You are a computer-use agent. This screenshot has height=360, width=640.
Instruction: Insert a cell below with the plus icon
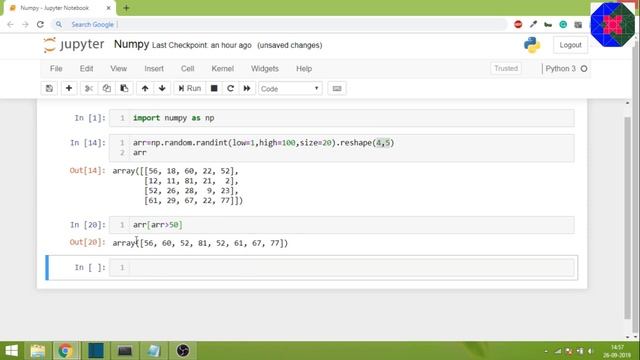pyautogui.click(x=69, y=89)
